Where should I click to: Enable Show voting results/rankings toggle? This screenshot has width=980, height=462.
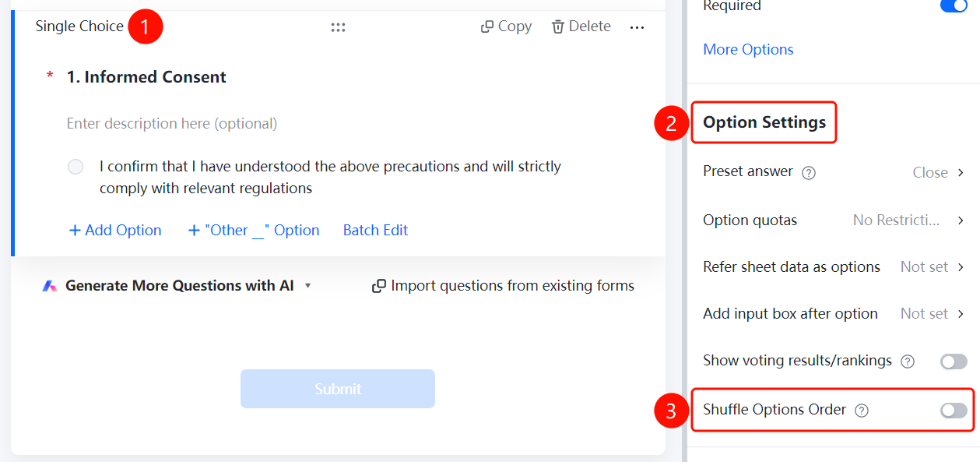[954, 361]
